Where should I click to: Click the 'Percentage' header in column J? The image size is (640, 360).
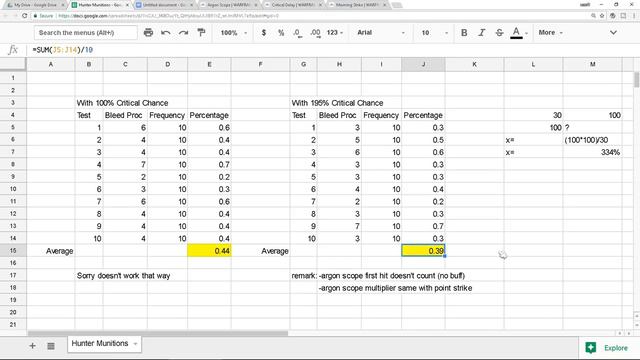coord(423,115)
